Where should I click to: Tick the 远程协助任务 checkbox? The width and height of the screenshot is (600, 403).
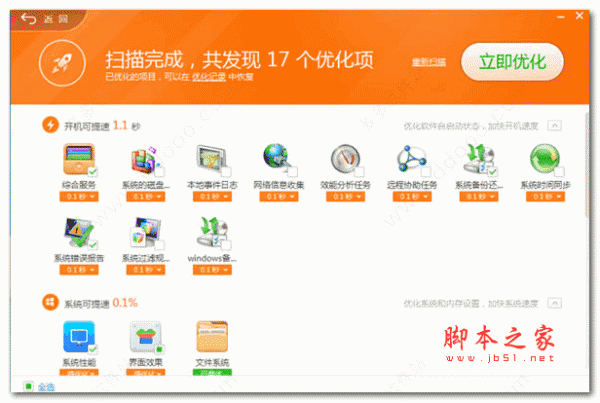426,172
